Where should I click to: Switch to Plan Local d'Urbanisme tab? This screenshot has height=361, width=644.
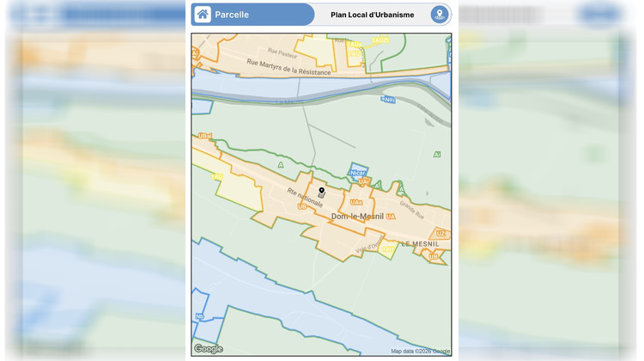coord(372,15)
